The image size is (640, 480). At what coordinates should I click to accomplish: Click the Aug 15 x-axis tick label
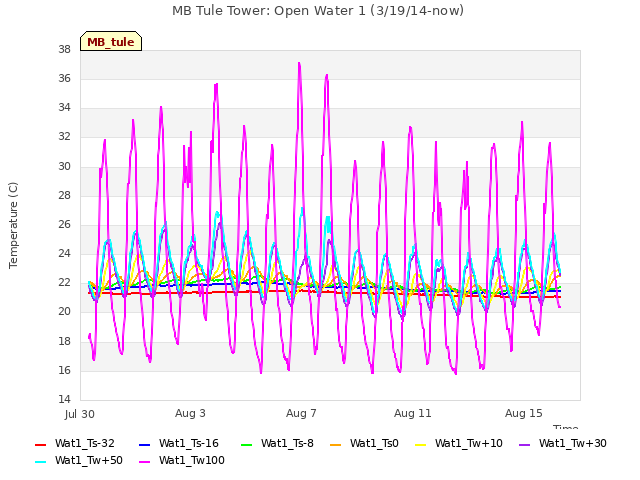point(524,413)
